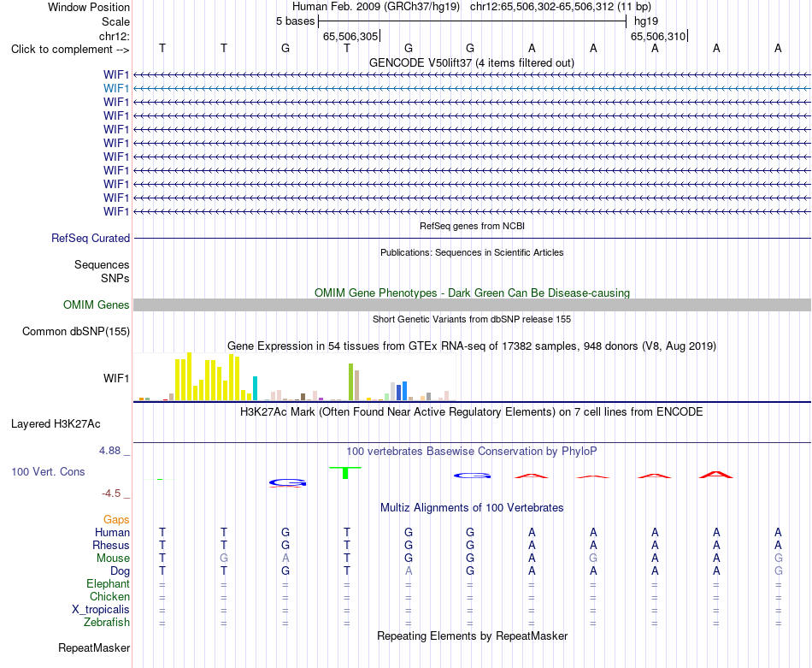The width and height of the screenshot is (812, 668).
Task: Click the orange 'Gaps' label
Action: (116, 520)
